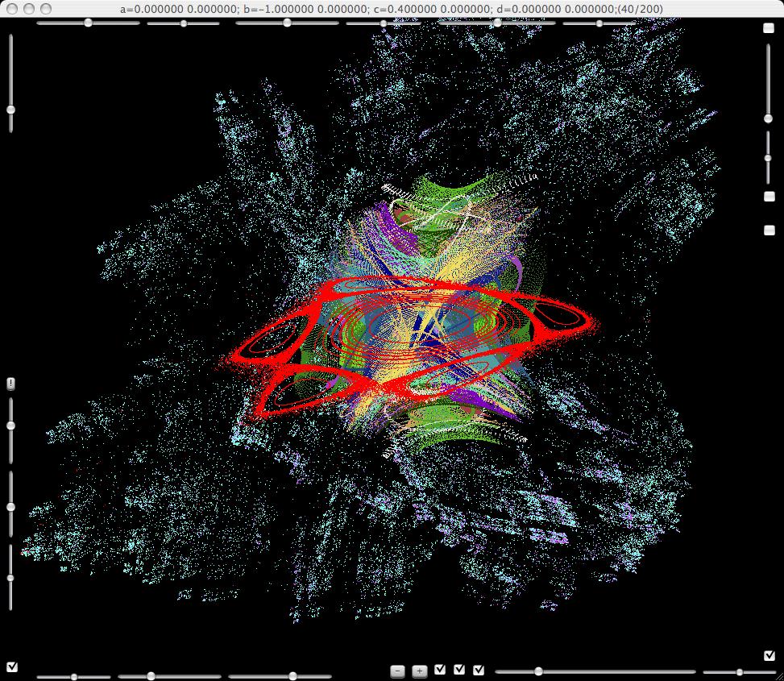Screen dimensions: 784x681
Task: Click the short vertical slider on the right edge
Action: coord(769,157)
